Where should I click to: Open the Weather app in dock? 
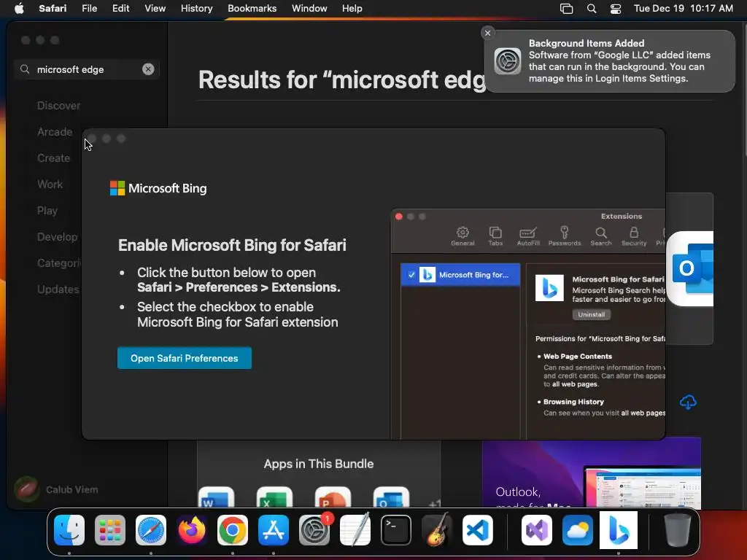point(578,530)
